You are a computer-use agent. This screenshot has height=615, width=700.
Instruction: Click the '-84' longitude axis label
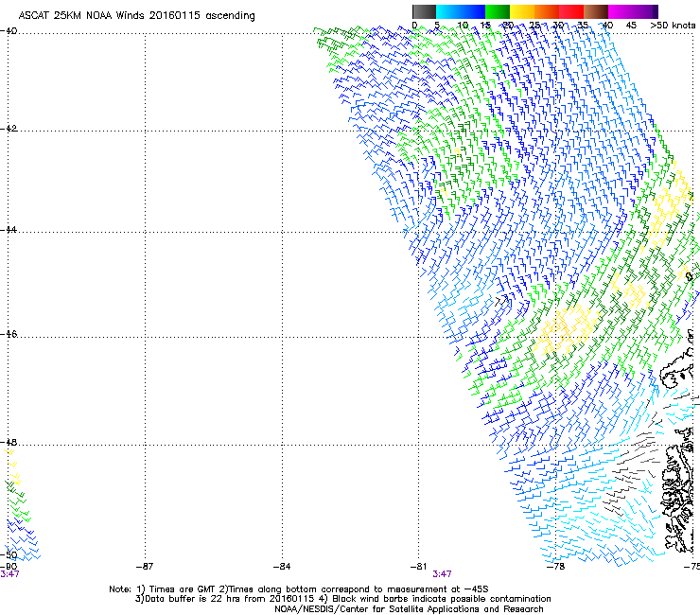[x=282, y=567]
